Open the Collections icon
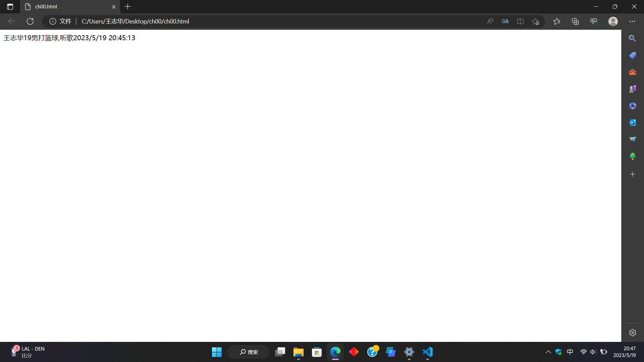 (x=575, y=21)
